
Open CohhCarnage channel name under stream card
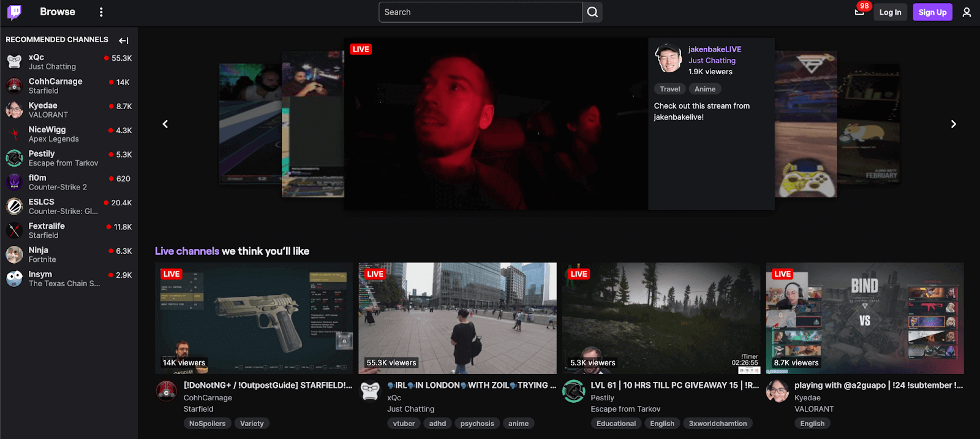[208, 398]
